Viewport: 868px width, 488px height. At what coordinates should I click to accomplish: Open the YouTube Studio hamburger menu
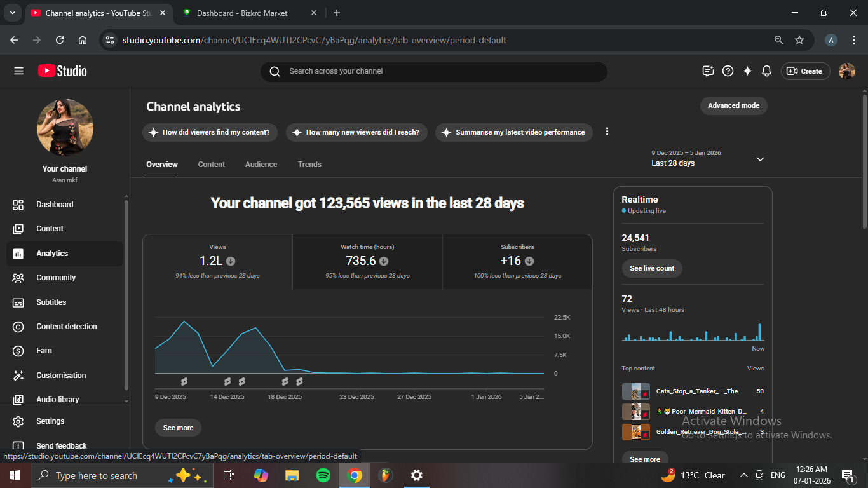point(18,71)
